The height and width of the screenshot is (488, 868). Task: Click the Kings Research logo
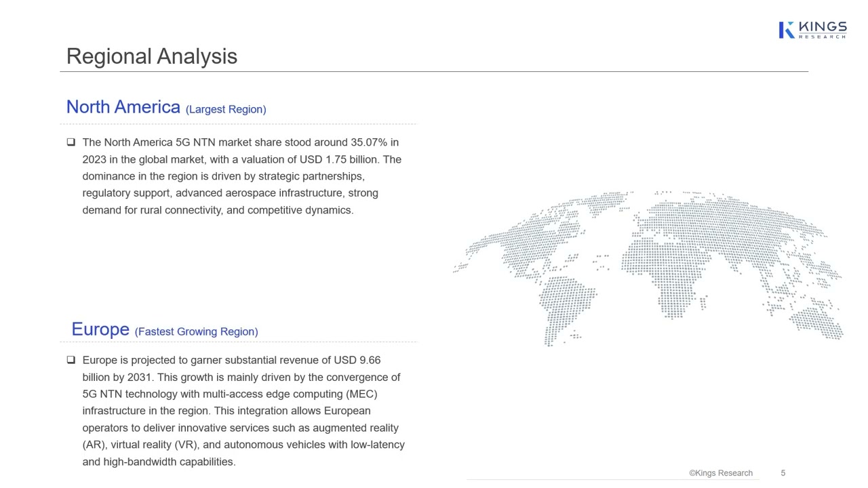[812, 30]
